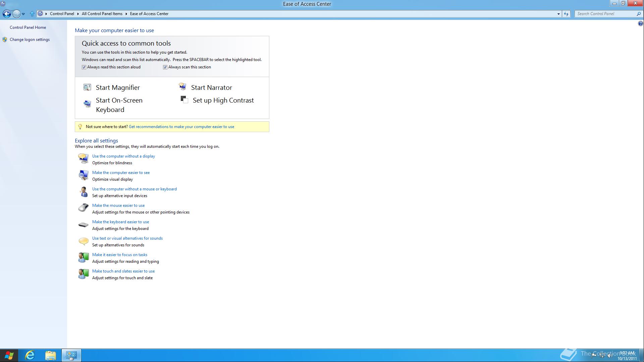Click the High Contrast icon
Screen dimensions: 644x362
pos(184,100)
